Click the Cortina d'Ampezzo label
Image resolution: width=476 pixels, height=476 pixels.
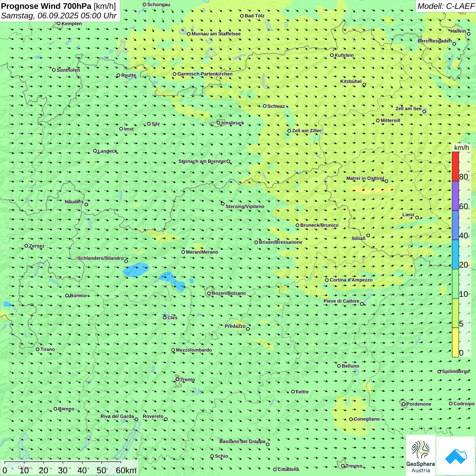(351, 280)
